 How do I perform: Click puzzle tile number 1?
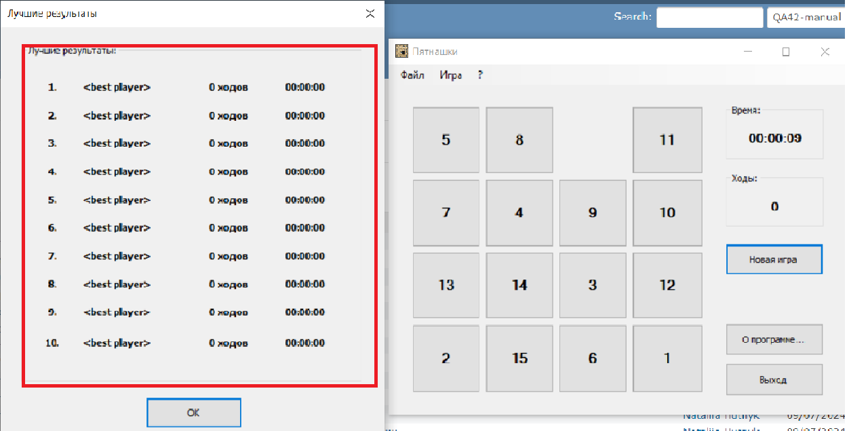pyautogui.click(x=667, y=358)
